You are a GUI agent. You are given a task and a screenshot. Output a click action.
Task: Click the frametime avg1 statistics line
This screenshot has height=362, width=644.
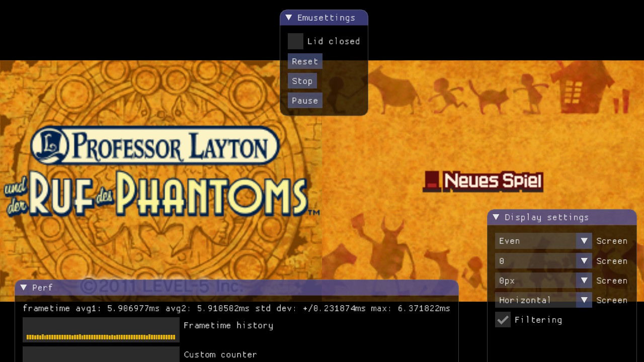click(236, 308)
